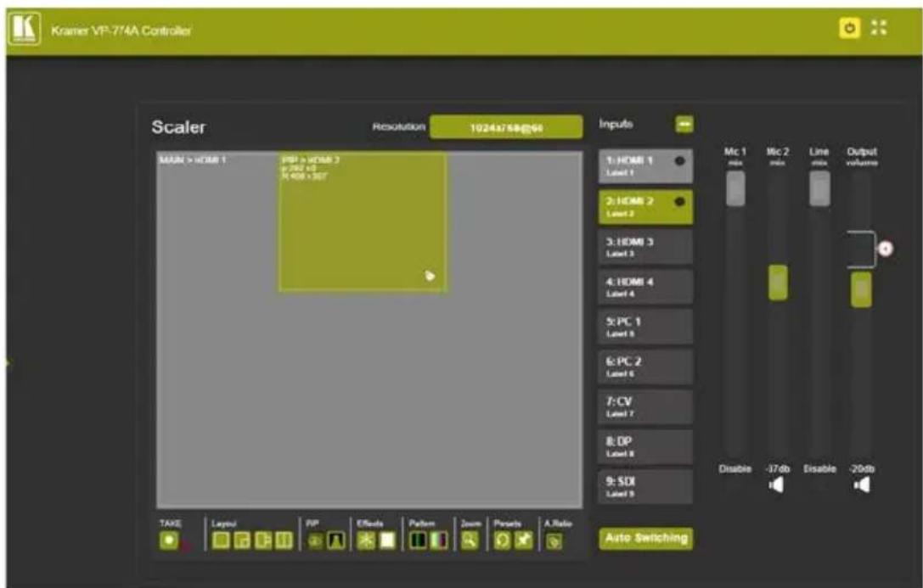Select the picture-plus-picture Layout icon

tap(263, 540)
